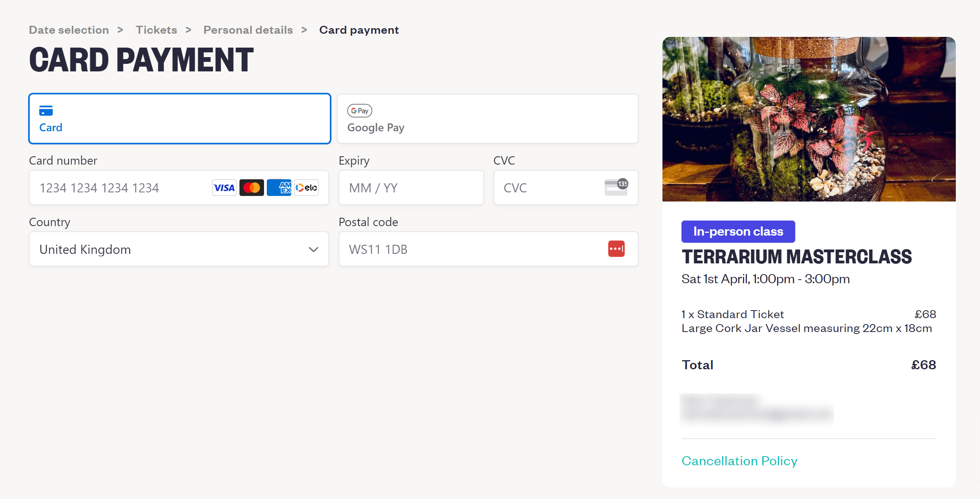Click the Mastercard logo icon
This screenshot has width=980, height=499.
pyautogui.click(x=251, y=188)
